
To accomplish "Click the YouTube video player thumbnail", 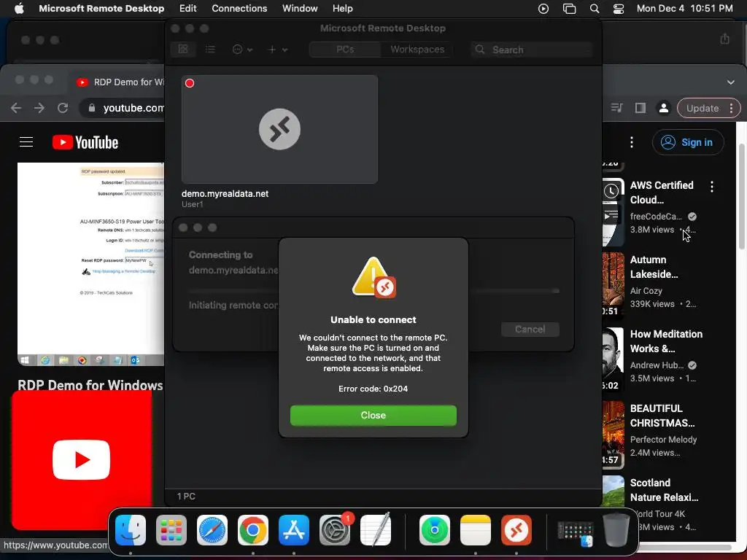I will point(90,264).
